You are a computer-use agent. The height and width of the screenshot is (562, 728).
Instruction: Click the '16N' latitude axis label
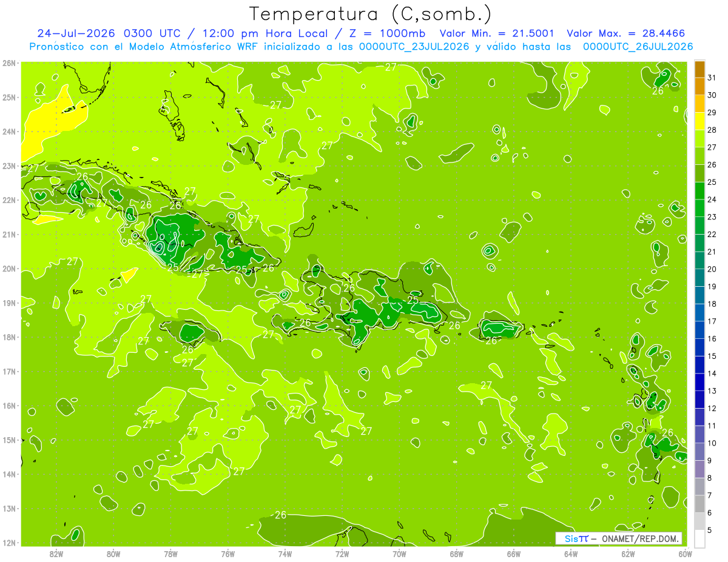(x=9, y=406)
